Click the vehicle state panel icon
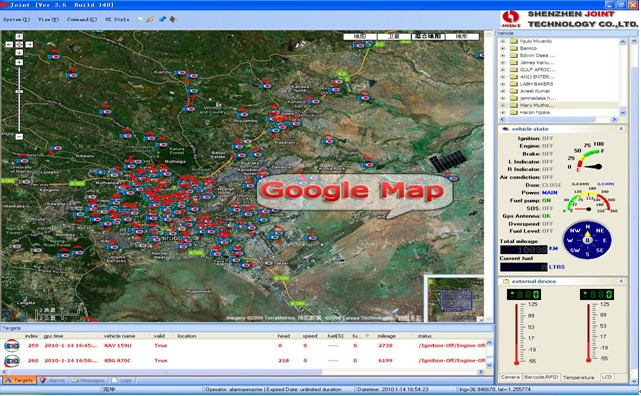This screenshot has width=641, height=396. tap(505, 129)
